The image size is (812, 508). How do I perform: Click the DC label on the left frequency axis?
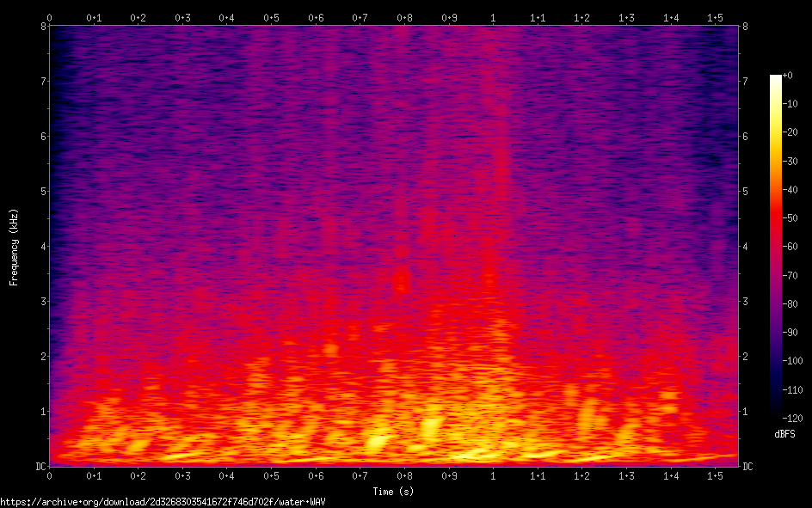tap(40, 467)
